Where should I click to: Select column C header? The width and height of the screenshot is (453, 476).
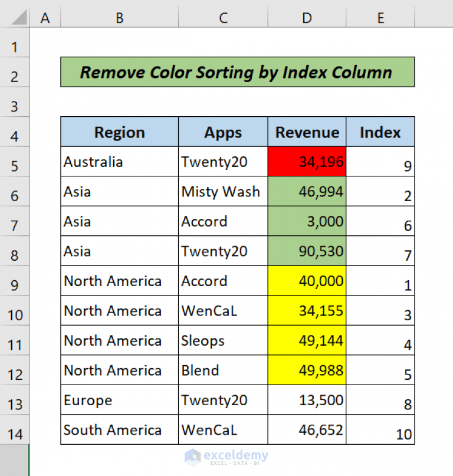[223, 18]
